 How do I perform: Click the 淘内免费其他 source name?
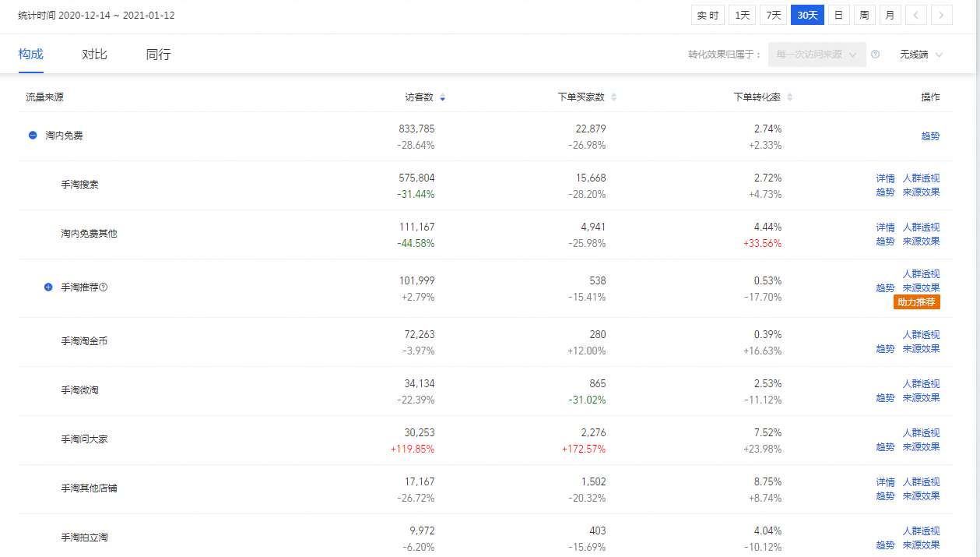pyautogui.click(x=89, y=234)
